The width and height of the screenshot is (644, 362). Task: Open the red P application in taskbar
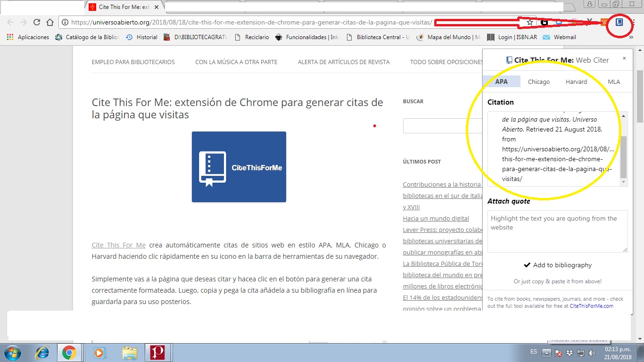tap(157, 353)
